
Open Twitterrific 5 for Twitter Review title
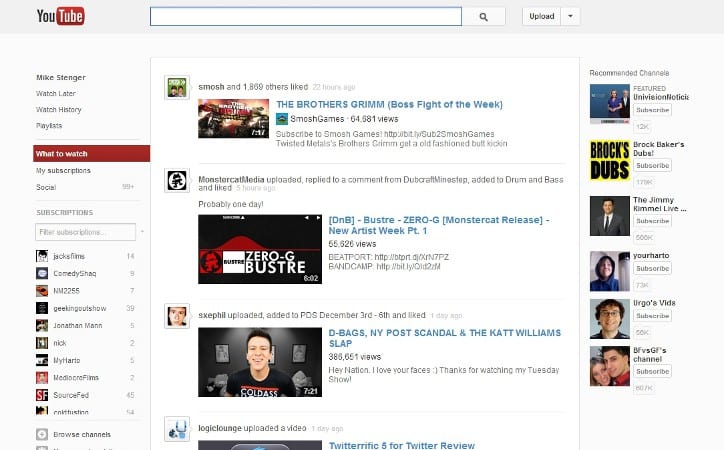[402, 445]
